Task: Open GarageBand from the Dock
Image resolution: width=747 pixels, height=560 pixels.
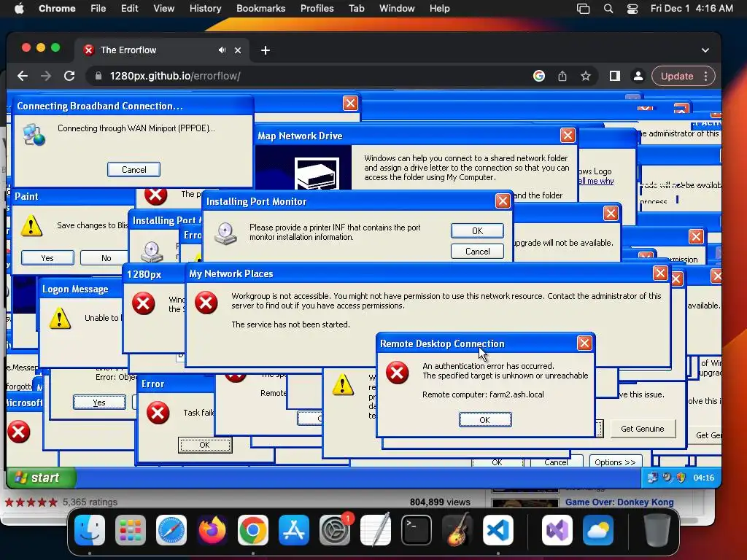Action: point(457,530)
